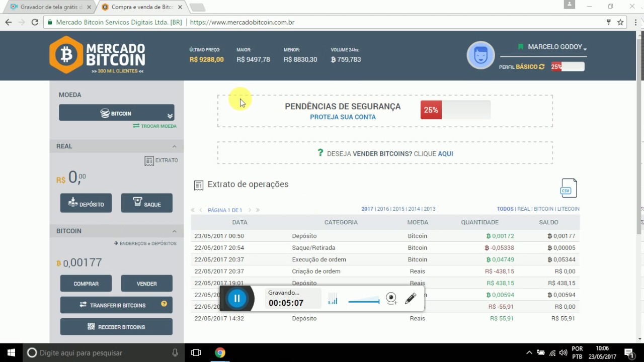Filter statement by year 2015

[x=398, y=209]
